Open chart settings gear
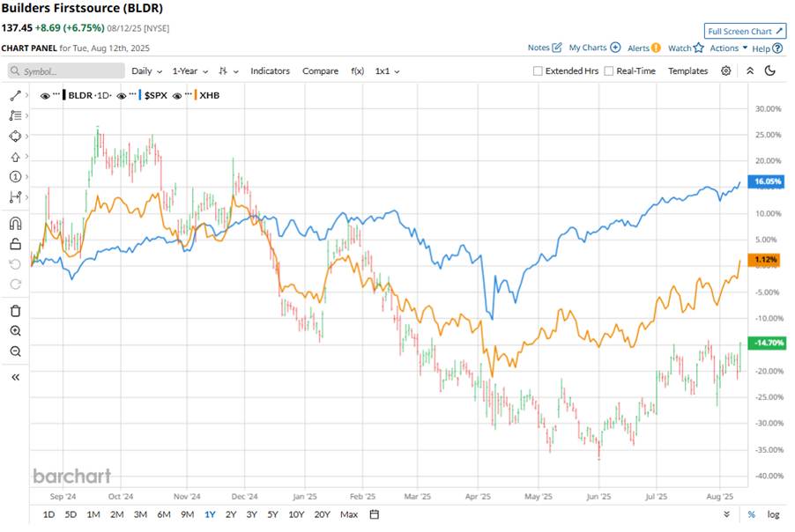The height and width of the screenshot is (532, 795). tap(726, 71)
